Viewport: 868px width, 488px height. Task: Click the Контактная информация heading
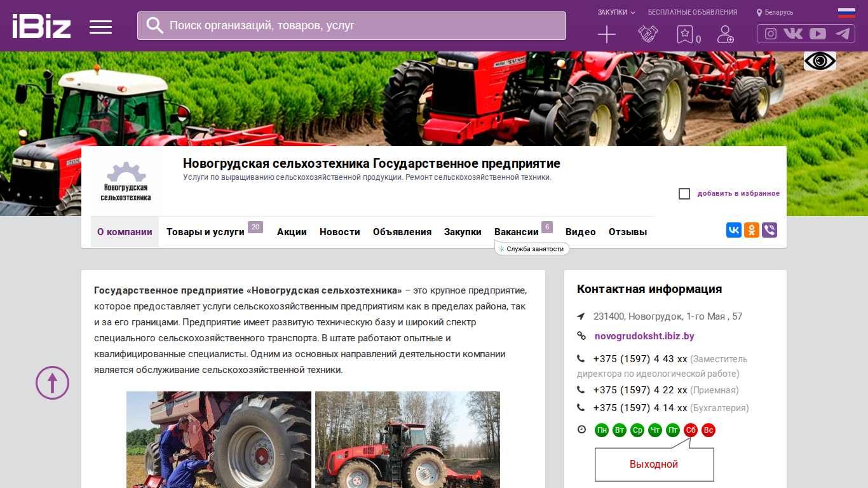click(649, 289)
